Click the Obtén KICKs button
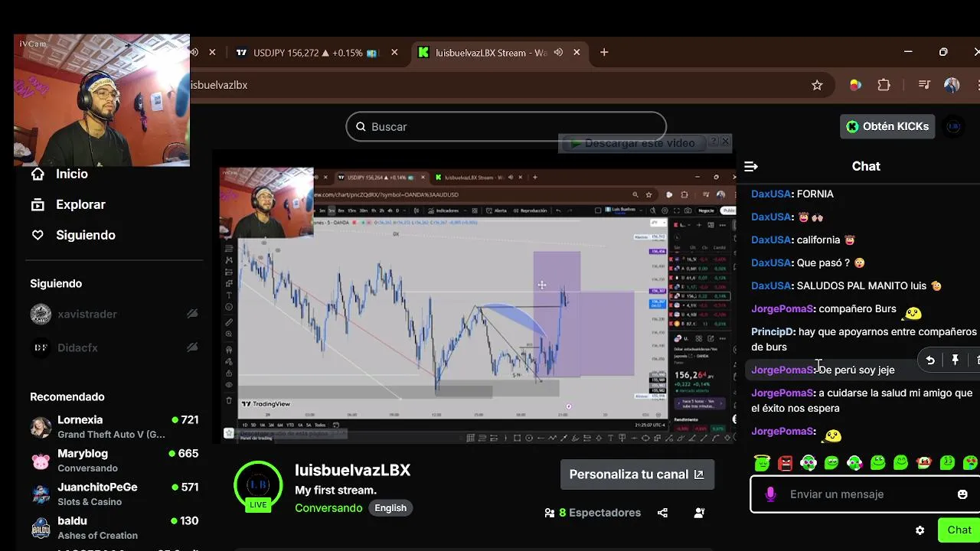Image resolution: width=980 pixels, height=551 pixels. (x=887, y=126)
